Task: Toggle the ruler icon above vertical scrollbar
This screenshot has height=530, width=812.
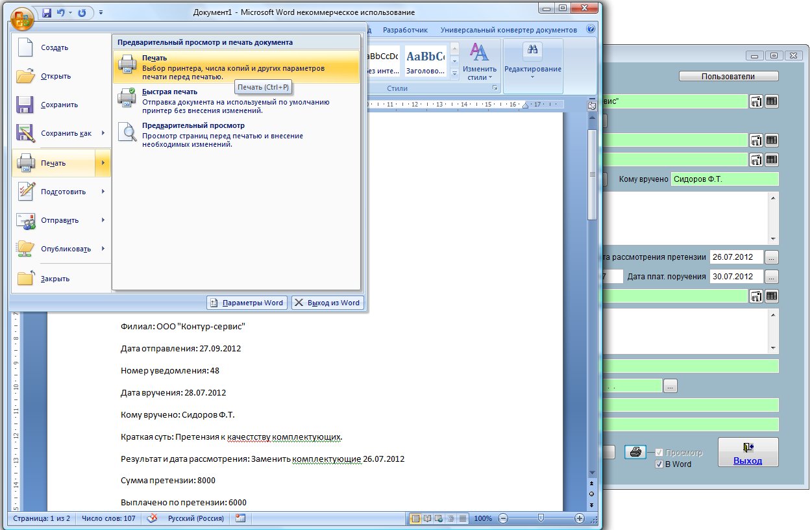Action: point(592,106)
